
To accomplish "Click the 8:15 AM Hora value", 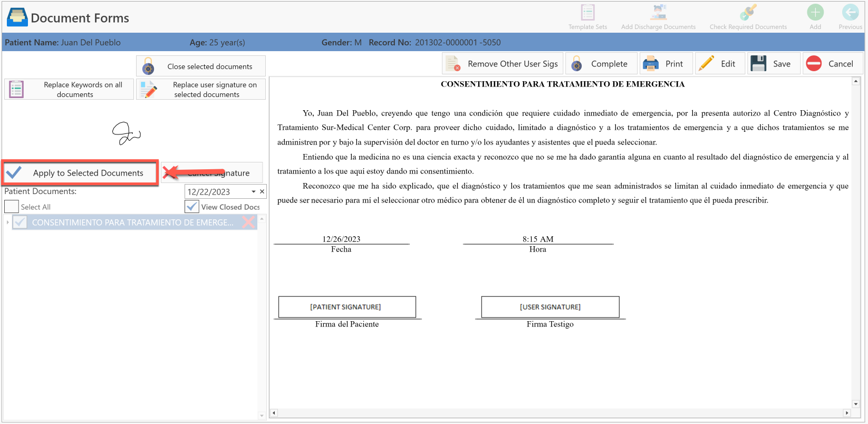I will [538, 239].
